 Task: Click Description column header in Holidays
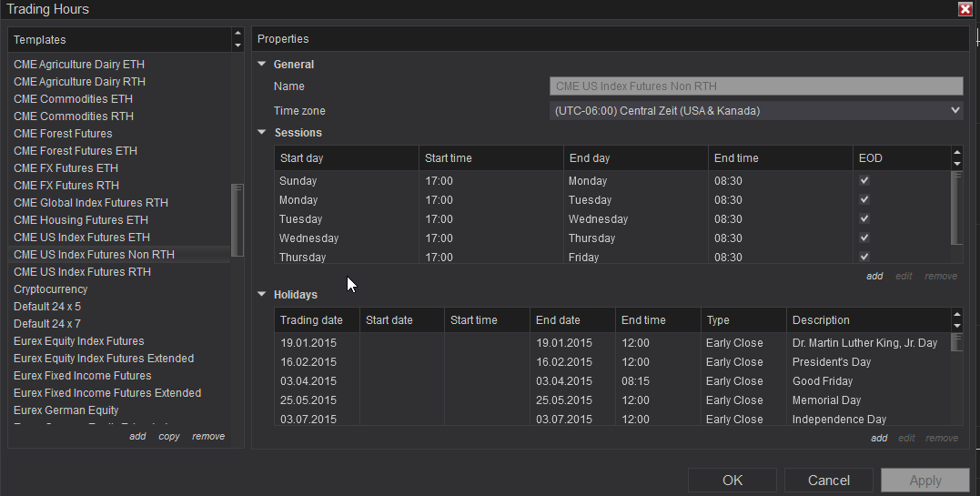869,320
